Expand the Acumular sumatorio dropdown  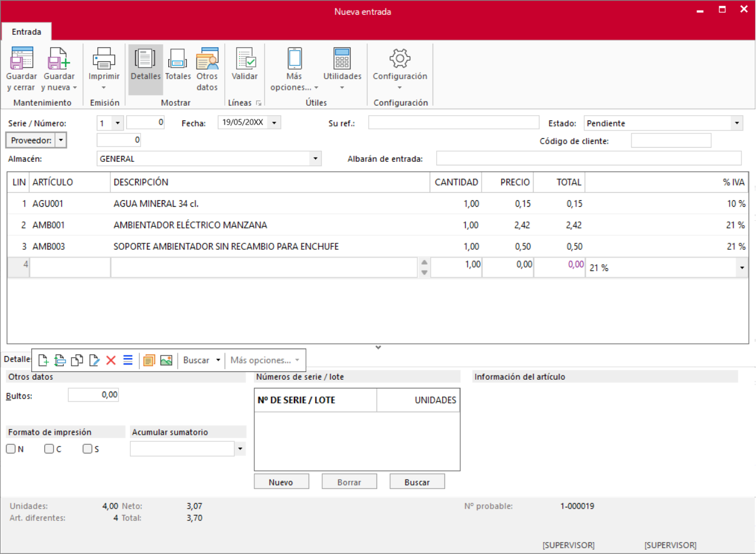[240, 449]
